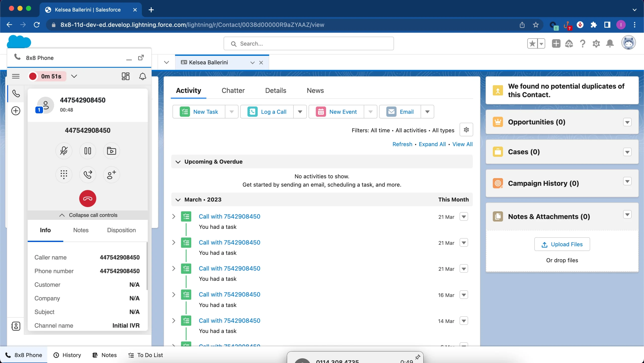
Task: Switch to the Details tab
Action: pyautogui.click(x=276, y=91)
